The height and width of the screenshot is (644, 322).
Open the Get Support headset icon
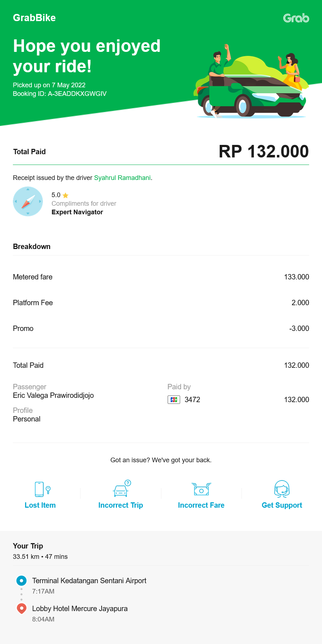click(282, 489)
